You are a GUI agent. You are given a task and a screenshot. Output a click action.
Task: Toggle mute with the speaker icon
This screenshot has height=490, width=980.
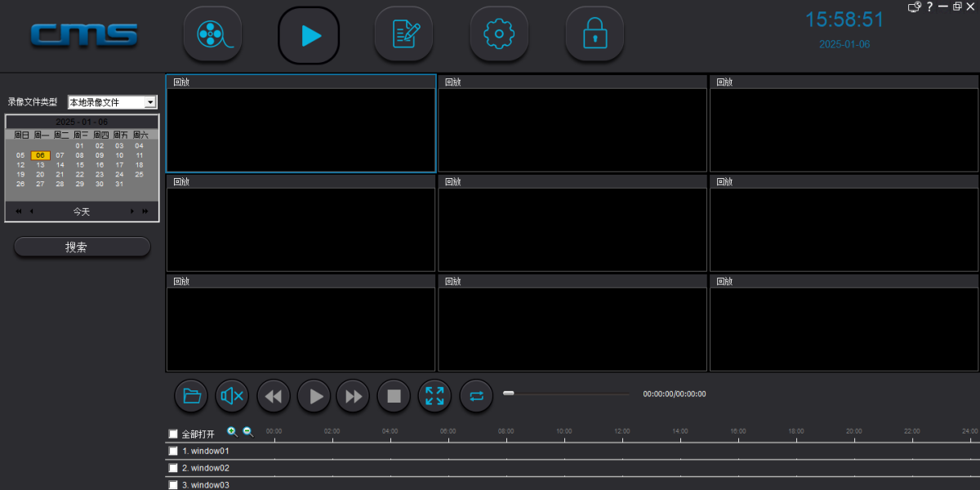pyautogui.click(x=232, y=396)
